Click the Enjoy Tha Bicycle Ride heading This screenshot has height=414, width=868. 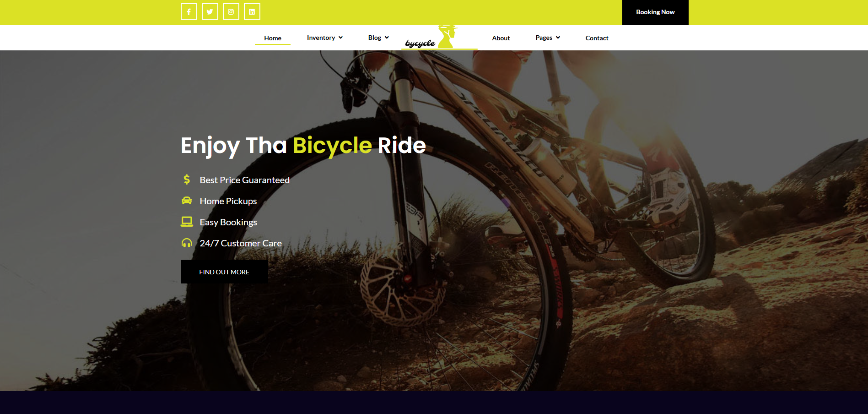pos(303,146)
